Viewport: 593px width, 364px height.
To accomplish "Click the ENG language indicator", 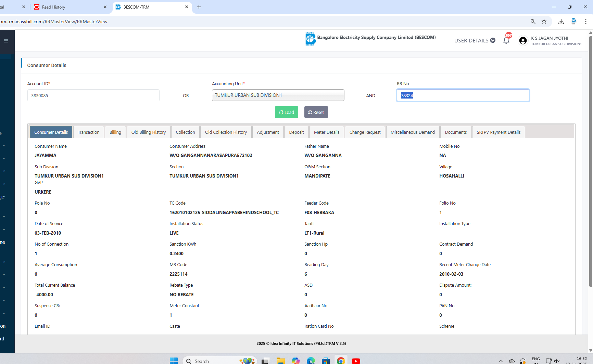I will pos(536,359).
